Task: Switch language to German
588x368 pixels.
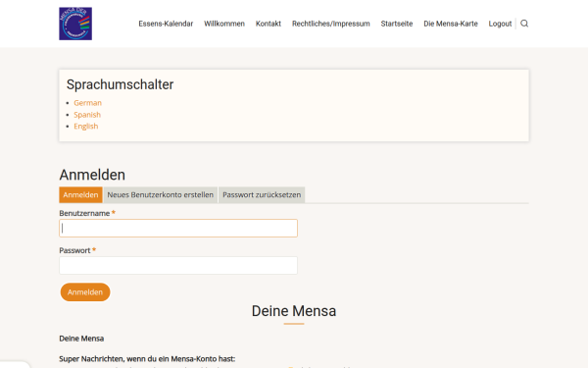Action: coord(88,103)
